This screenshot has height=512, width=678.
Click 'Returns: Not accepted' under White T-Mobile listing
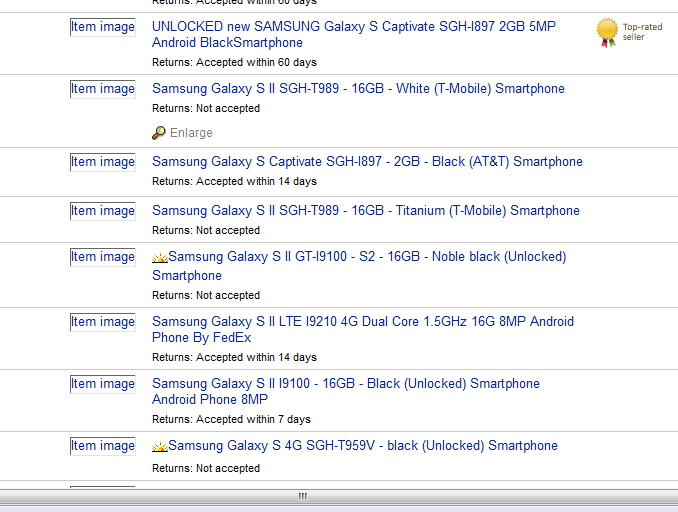[x=206, y=109]
